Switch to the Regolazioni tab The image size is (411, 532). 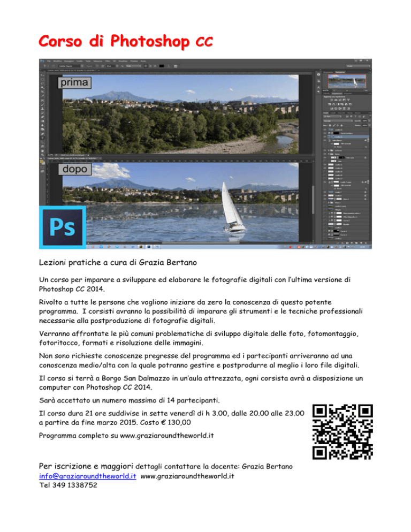337,94
